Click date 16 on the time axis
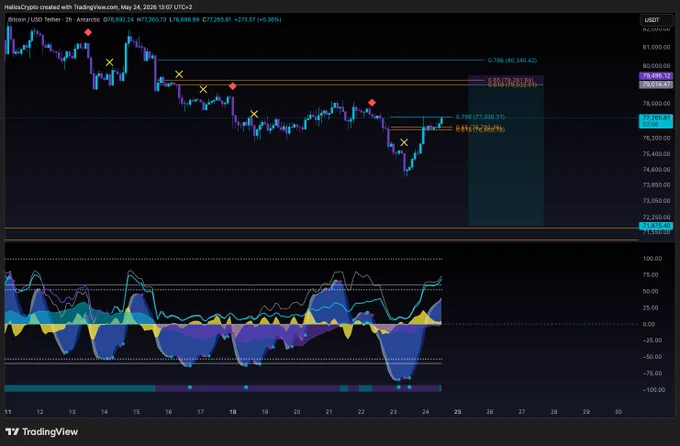 pos(168,412)
